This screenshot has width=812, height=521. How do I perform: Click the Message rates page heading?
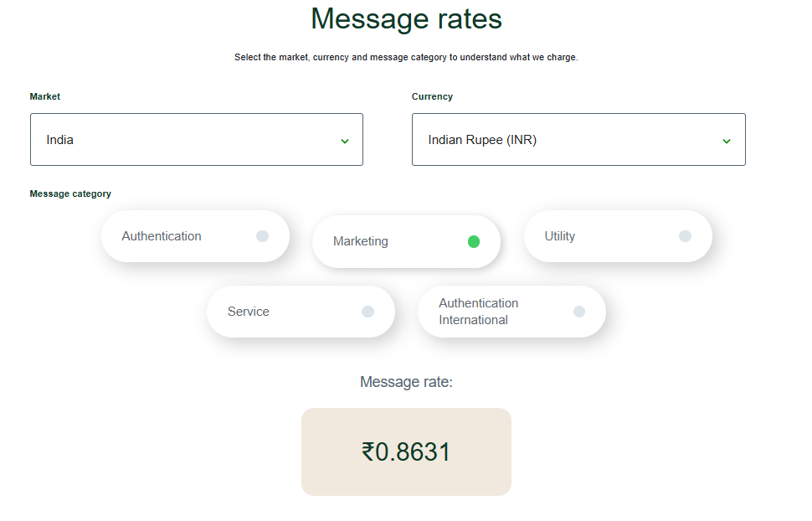pyautogui.click(x=406, y=18)
